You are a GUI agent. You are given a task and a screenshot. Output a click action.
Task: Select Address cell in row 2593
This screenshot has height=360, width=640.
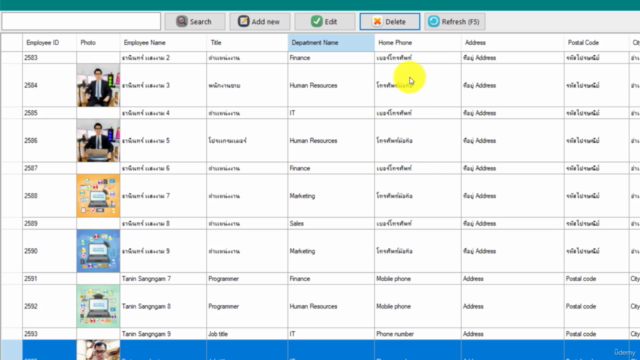click(x=513, y=334)
